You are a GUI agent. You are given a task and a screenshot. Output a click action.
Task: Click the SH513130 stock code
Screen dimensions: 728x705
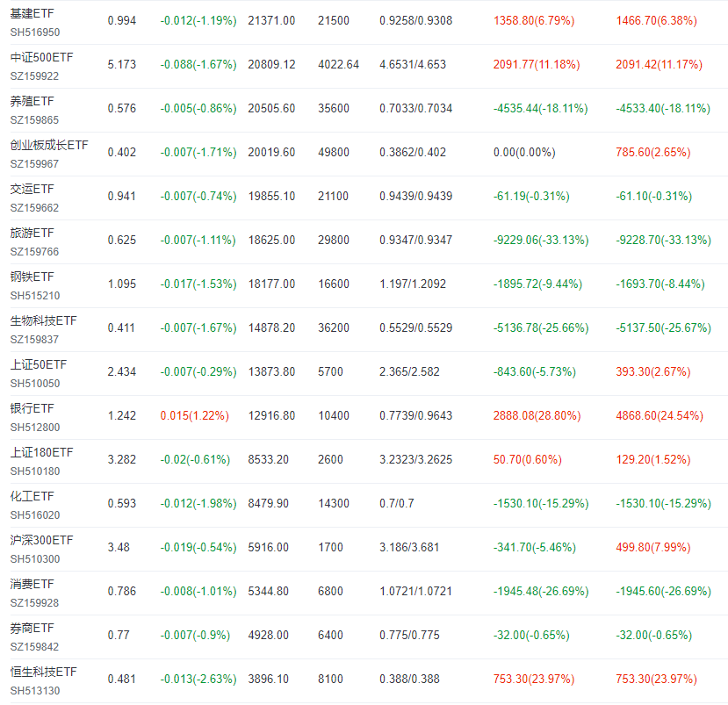[35, 691]
